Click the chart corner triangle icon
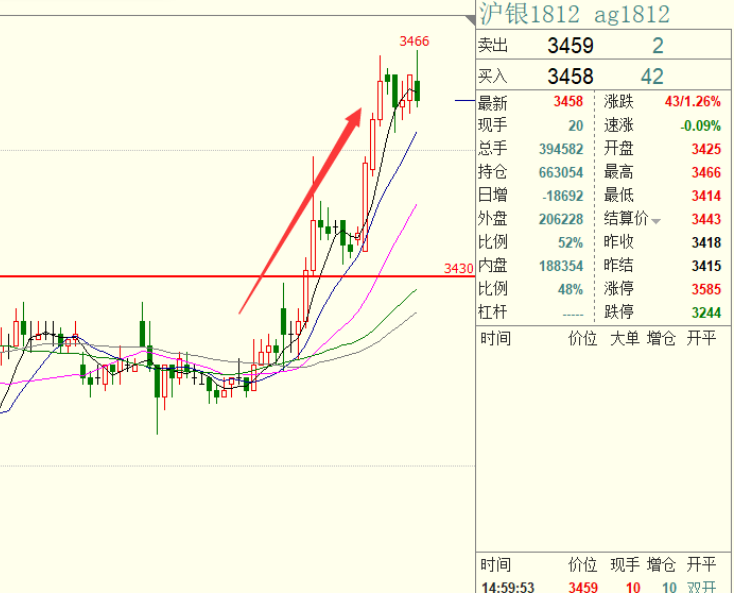Image resolution: width=735 pixels, height=595 pixels. (x=470, y=20)
